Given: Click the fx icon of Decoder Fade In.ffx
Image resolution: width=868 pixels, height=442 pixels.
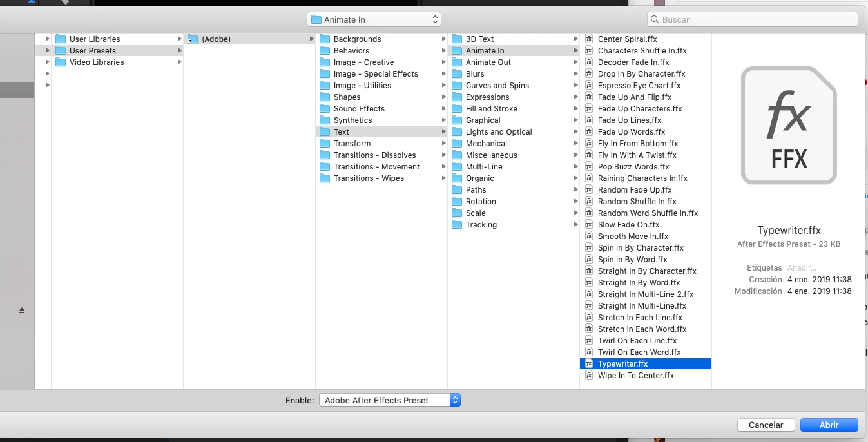Looking at the screenshot, I should pyautogui.click(x=589, y=62).
